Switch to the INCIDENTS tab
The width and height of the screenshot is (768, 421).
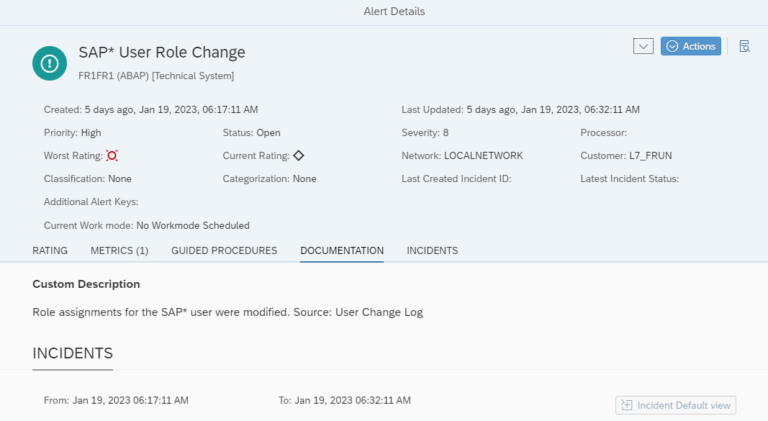coord(432,250)
